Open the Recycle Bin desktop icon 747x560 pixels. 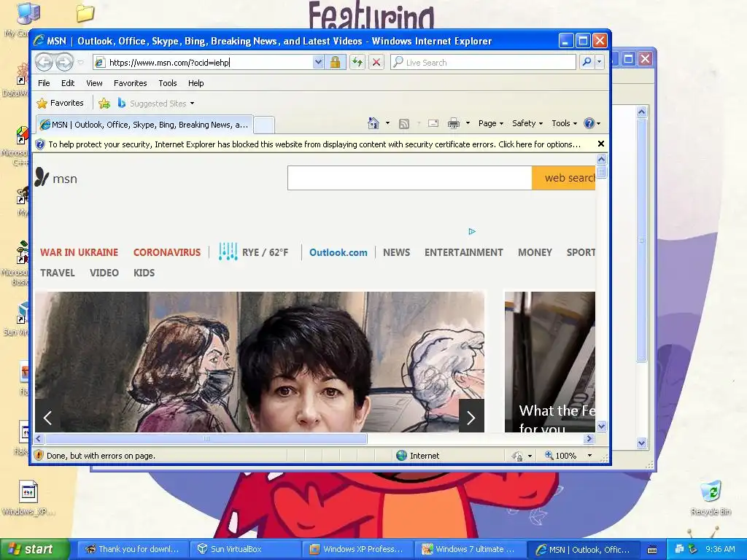click(x=711, y=499)
